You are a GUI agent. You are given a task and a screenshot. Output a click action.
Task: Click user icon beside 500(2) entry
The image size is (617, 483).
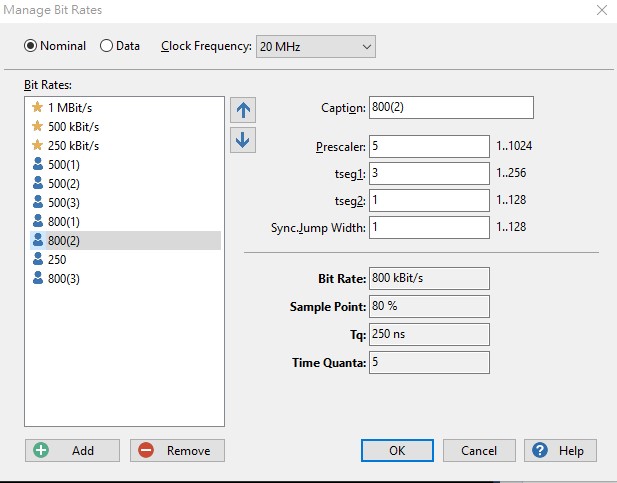38,183
